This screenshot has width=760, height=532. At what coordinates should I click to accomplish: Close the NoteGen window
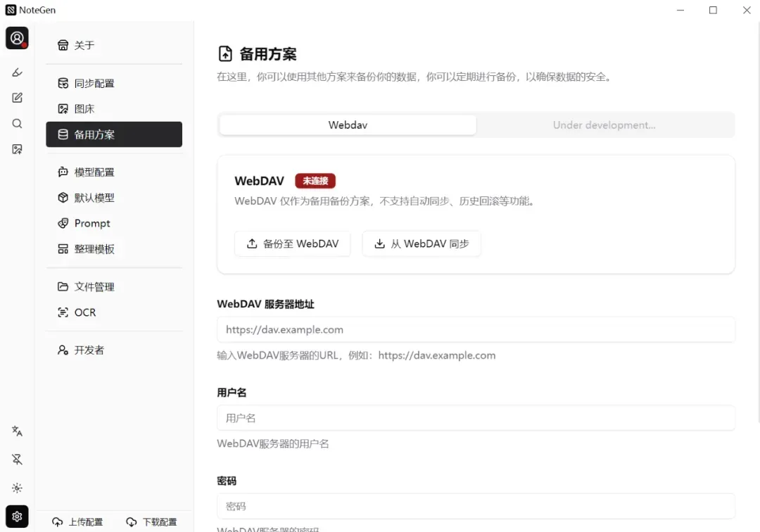pyautogui.click(x=747, y=10)
